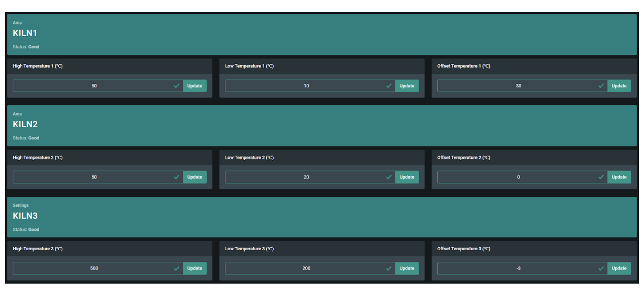Click checkmark icon in High Temperature 1 field
This screenshot has height=303, width=644.
click(176, 86)
